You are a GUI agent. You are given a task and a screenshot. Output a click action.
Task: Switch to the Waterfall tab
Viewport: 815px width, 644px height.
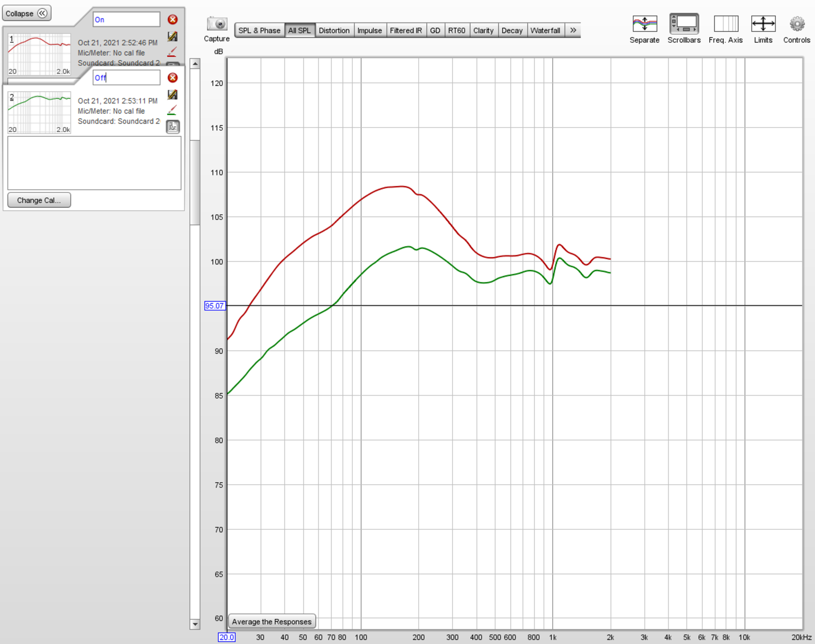tap(545, 31)
